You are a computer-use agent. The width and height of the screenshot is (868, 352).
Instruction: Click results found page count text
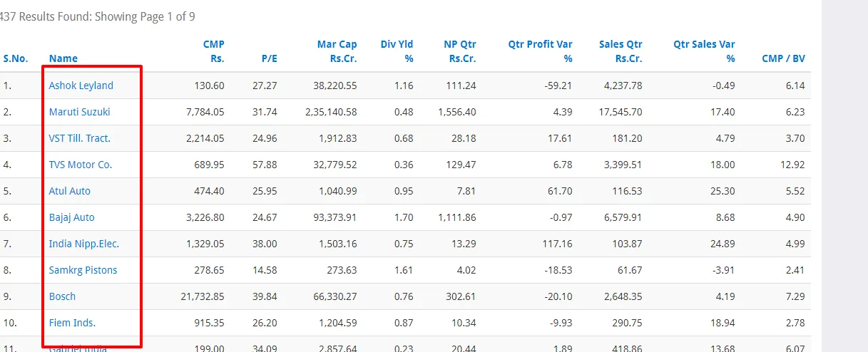point(98,16)
